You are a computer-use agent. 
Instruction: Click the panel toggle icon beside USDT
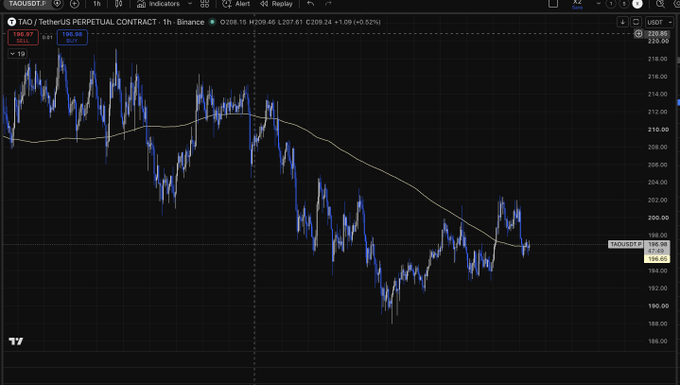pos(636,22)
